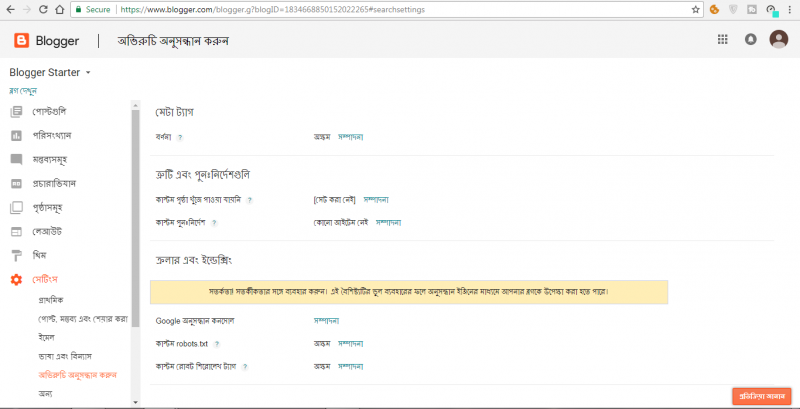The height and width of the screenshot is (409, 800).
Task: Click the orange সেটিংস gear icon
Action: [x=16, y=279]
